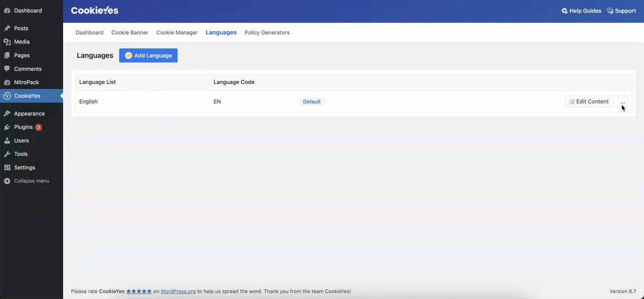Click the NitroPack icon in sidebar
Viewport: 644px width, 299px height.
coord(7,82)
